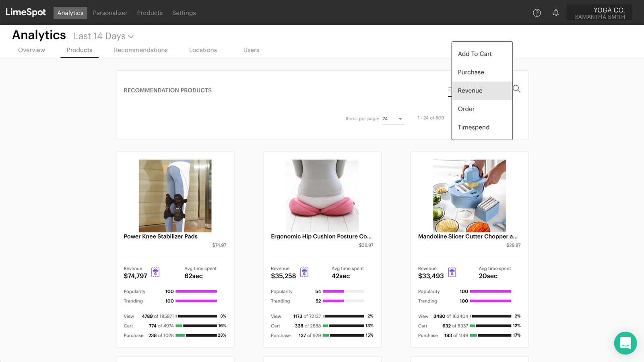Open the Items per page dropdown
The height and width of the screenshot is (362, 644).
392,119
